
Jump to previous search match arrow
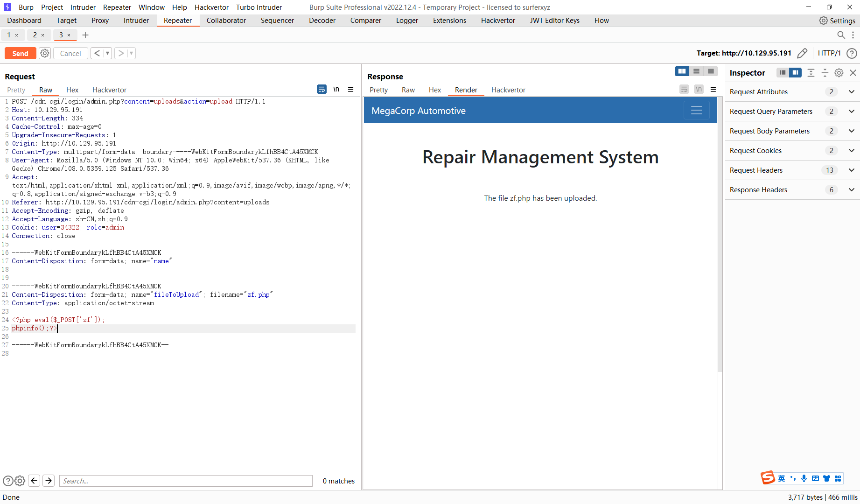pyautogui.click(x=34, y=481)
